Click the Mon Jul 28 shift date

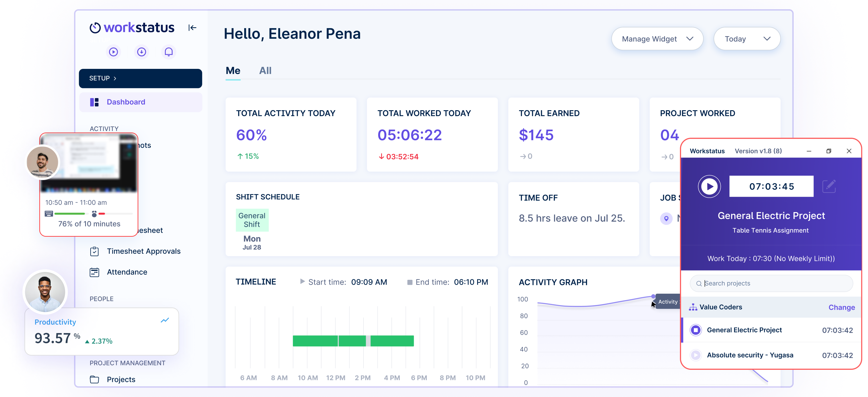click(252, 242)
